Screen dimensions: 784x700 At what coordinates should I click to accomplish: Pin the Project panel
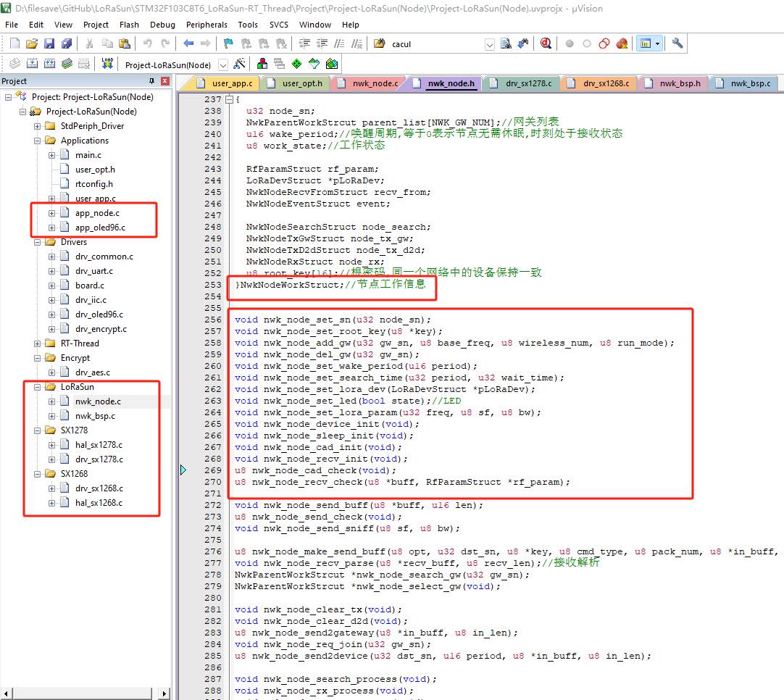point(151,81)
